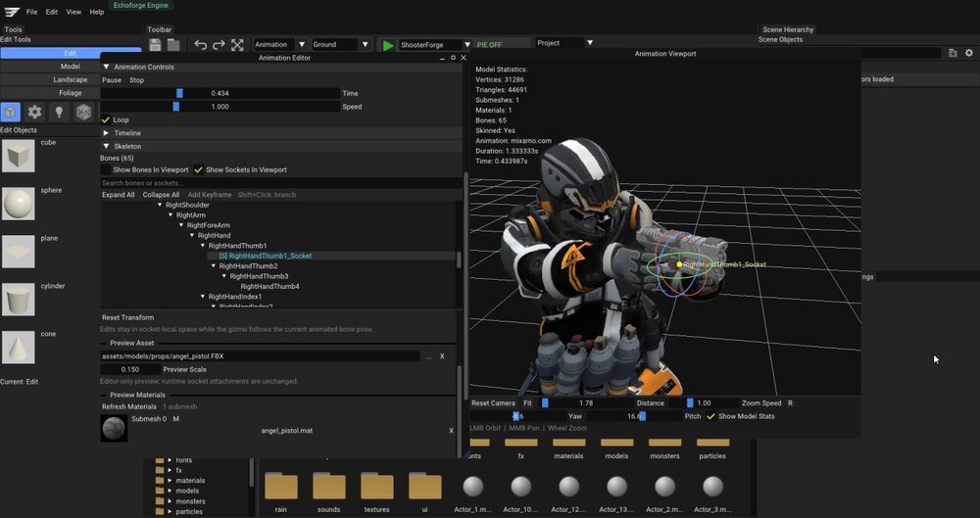Viewport: 980px width, 518px height.
Task: Select the Actor_10 material sphere asset
Action: pos(520,486)
